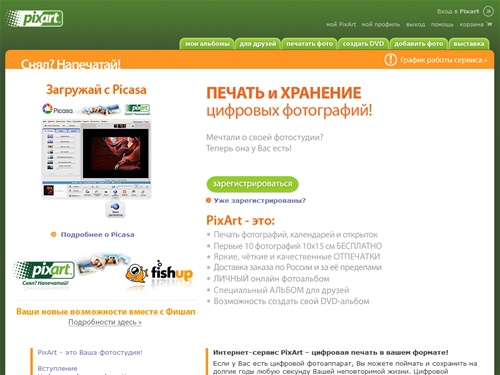Click Возможность создать свой DVD-альбом item

[x=291, y=301]
